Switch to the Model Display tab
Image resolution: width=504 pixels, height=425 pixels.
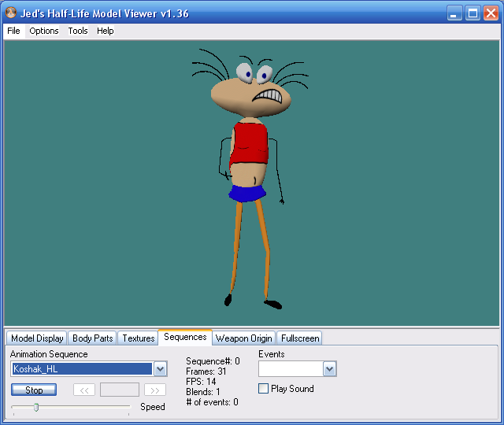37,338
